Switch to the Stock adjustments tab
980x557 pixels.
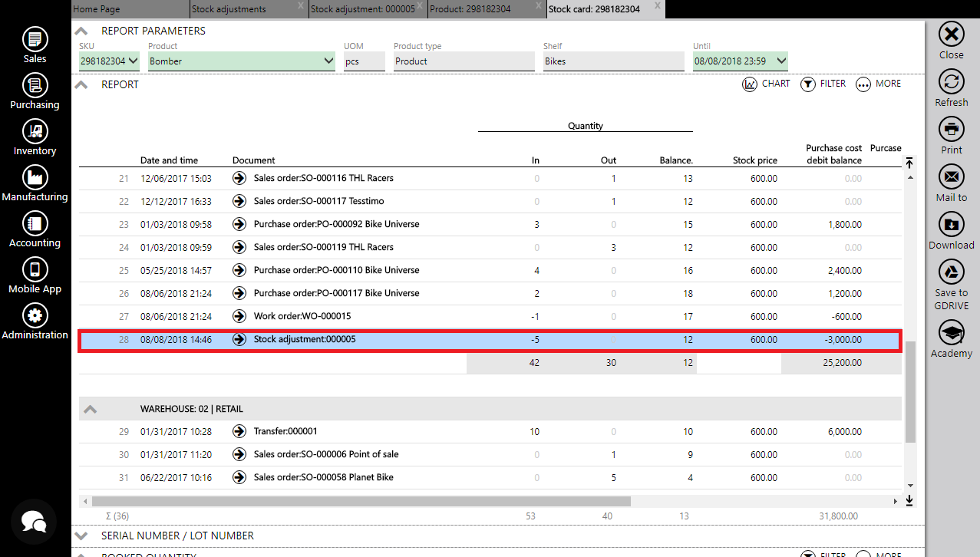(250, 9)
